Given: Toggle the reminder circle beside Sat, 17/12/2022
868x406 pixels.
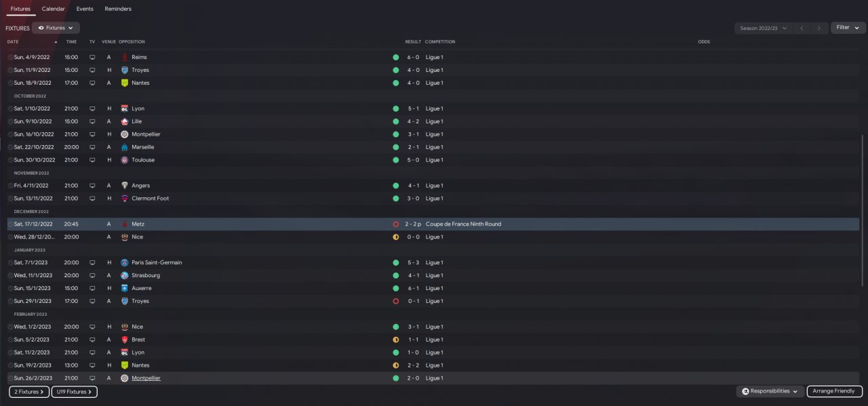Looking at the screenshot, I should point(10,224).
